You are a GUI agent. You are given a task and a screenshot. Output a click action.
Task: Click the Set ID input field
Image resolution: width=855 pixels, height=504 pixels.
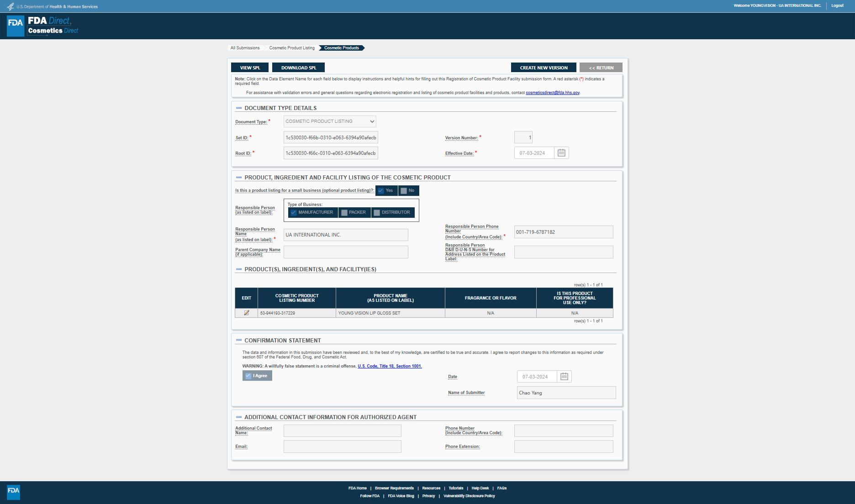(x=331, y=137)
